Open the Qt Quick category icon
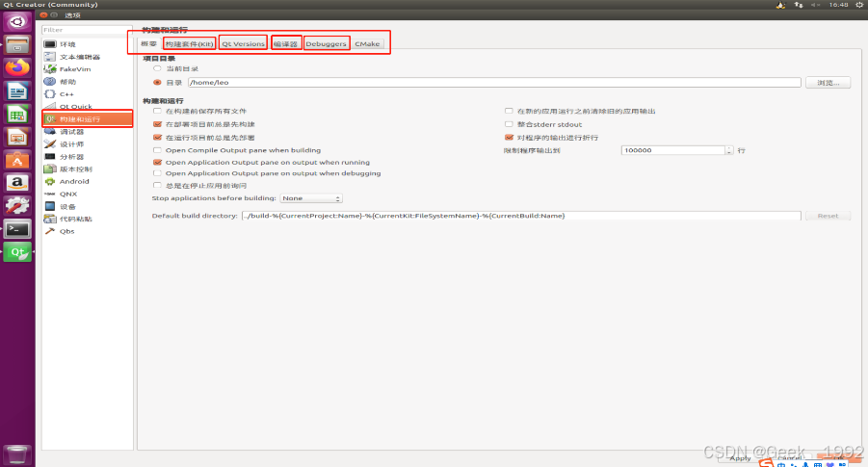The width and height of the screenshot is (868, 467). 50,106
